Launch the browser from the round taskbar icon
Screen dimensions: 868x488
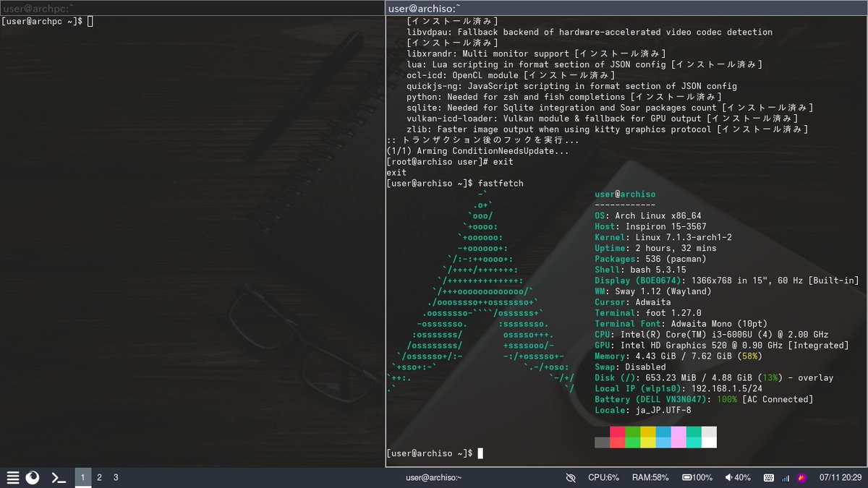point(33,477)
